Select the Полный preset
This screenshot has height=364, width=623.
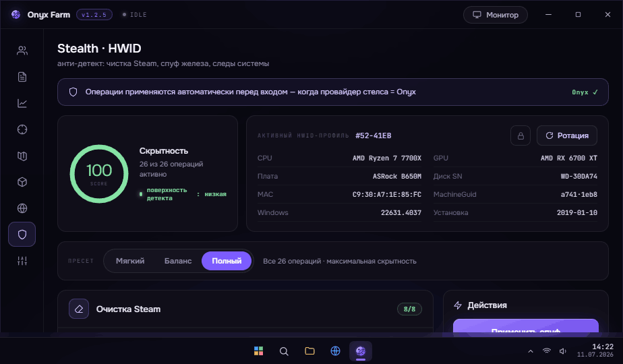click(227, 261)
